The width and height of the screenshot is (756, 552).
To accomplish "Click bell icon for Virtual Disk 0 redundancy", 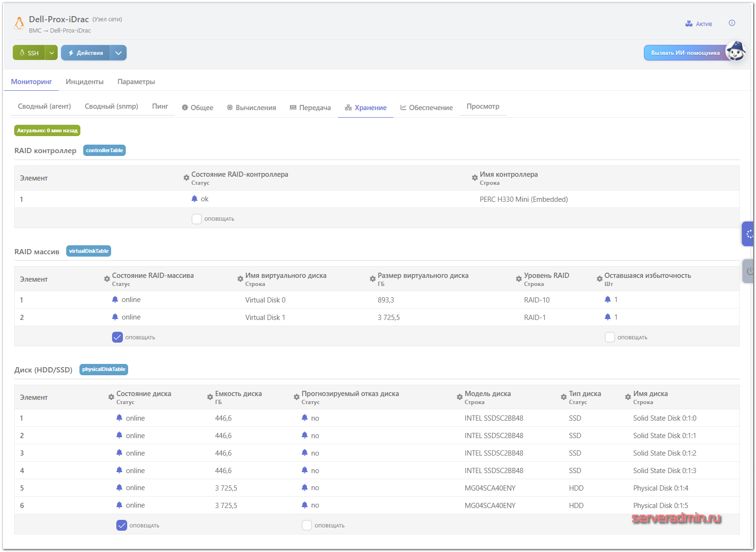I will pyautogui.click(x=608, y=300).
